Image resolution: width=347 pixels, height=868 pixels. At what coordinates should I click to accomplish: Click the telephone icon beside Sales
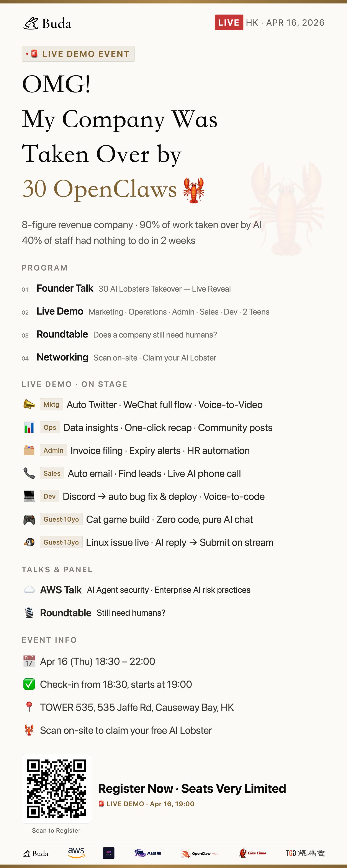tap(29, 473)
